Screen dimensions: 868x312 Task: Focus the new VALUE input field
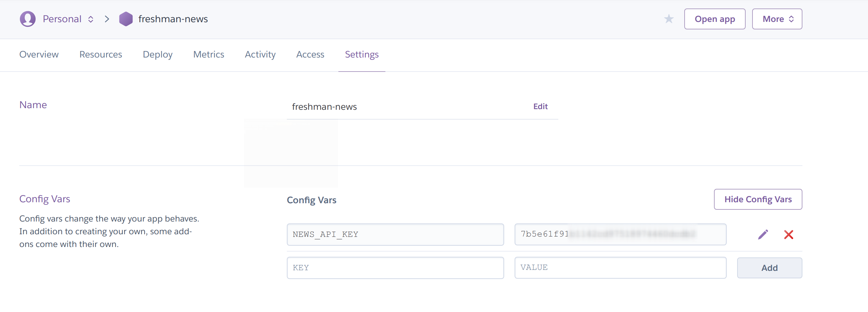click(620, 268)
